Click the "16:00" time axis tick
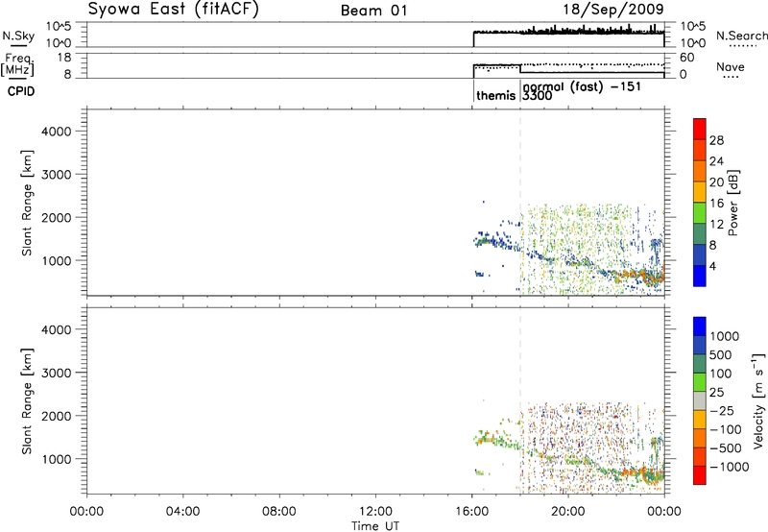Viewport: 768px width, 532px height. pyautogui.click(x=472, y=512)
